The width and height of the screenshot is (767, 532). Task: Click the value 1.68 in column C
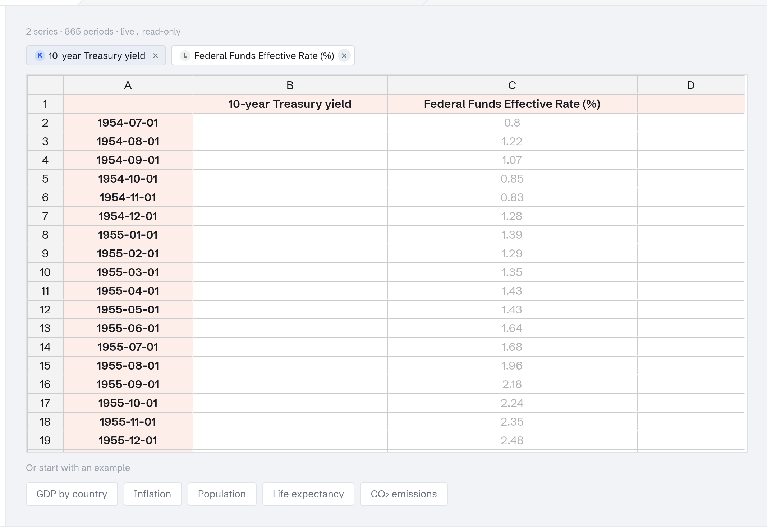512,347
